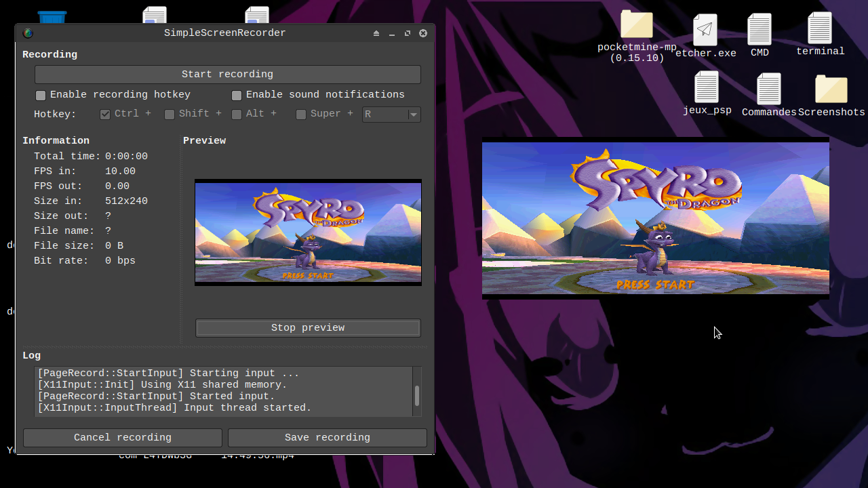
Task: Click the File size value 0 B
Action: coord(114,246)
